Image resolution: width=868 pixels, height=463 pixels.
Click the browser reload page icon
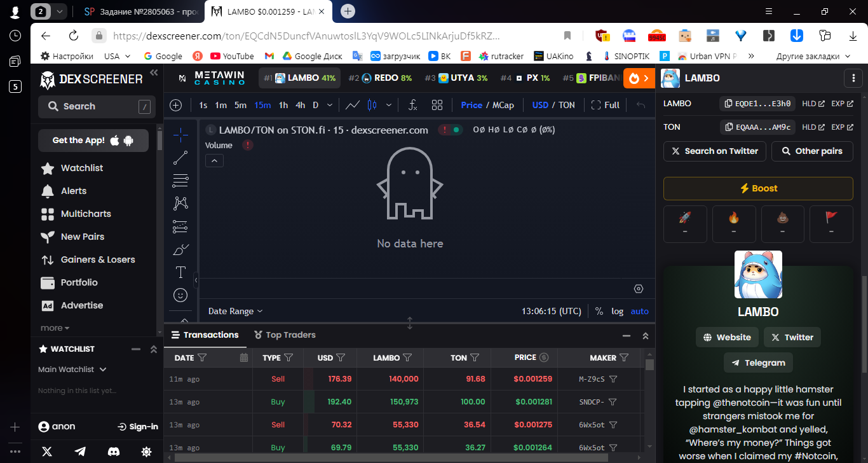74,36
